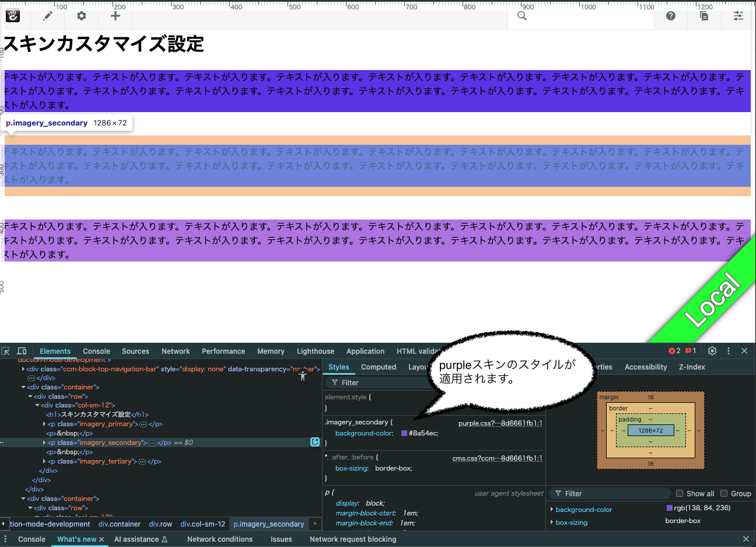Switch to the Console tab
This screenshot has height=547, width=756.
(x=96, y=351)
